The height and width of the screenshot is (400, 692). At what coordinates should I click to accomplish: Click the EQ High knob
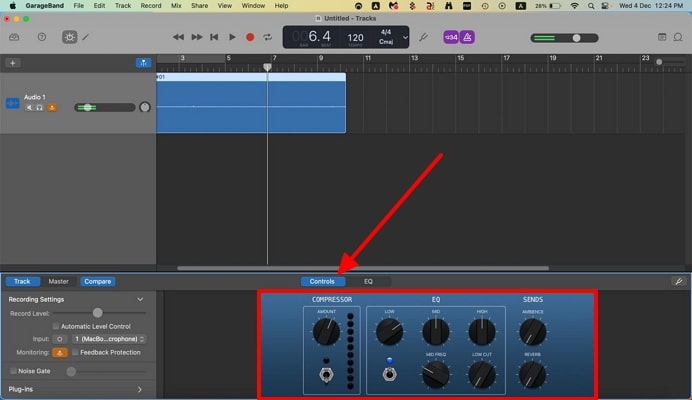click(x=482, y=332)
